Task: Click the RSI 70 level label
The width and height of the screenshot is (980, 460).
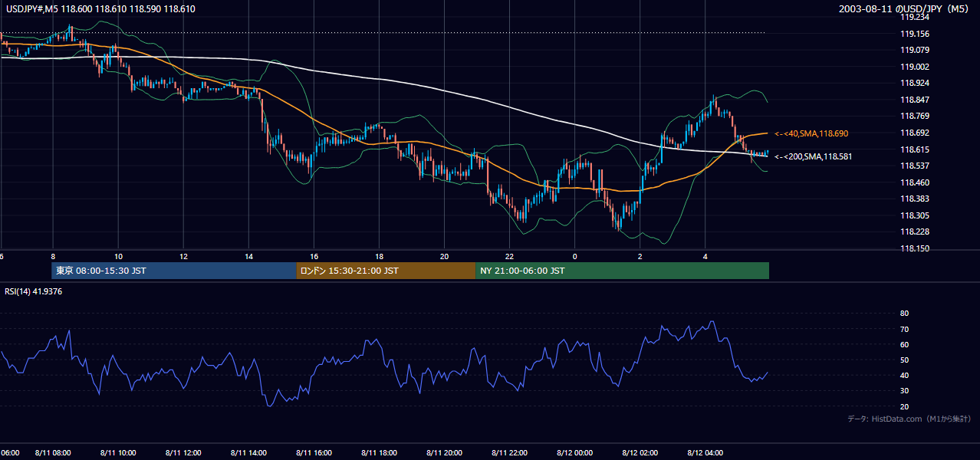Action: click(x=904, y=329)
